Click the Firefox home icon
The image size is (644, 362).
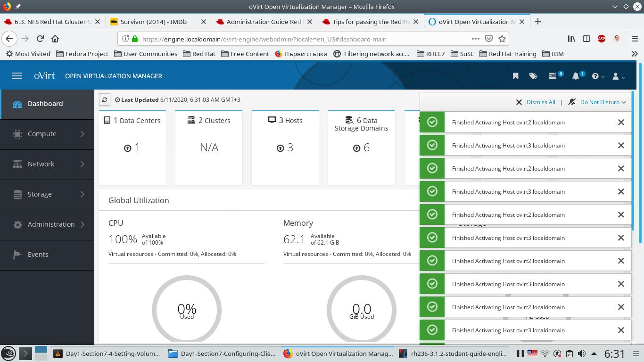pyautogui.click(x=55, y=39)
